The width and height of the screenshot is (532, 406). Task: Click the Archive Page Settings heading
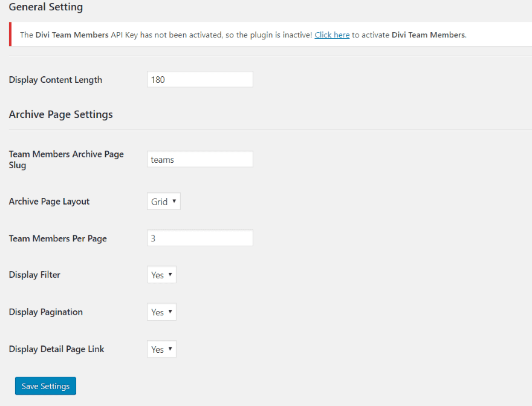pyautogui.click(x=60, y=114)
